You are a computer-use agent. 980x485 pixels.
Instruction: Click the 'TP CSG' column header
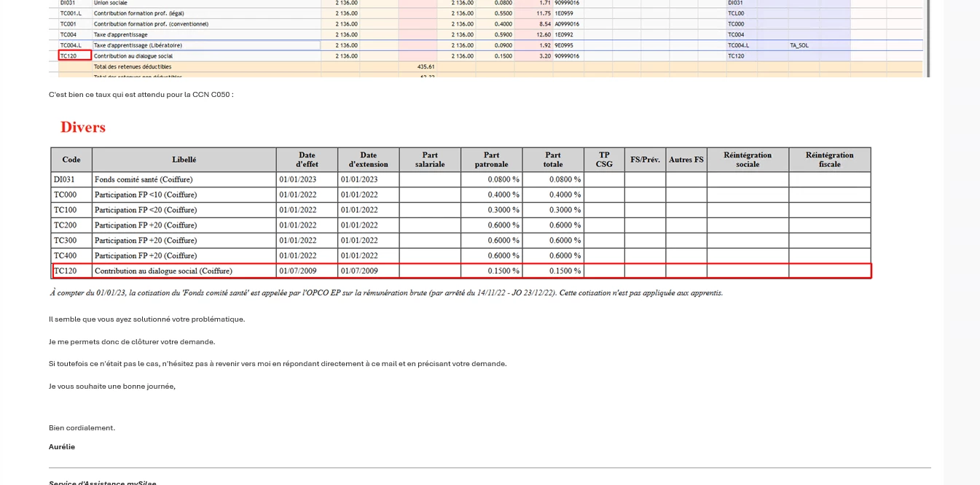604,160
